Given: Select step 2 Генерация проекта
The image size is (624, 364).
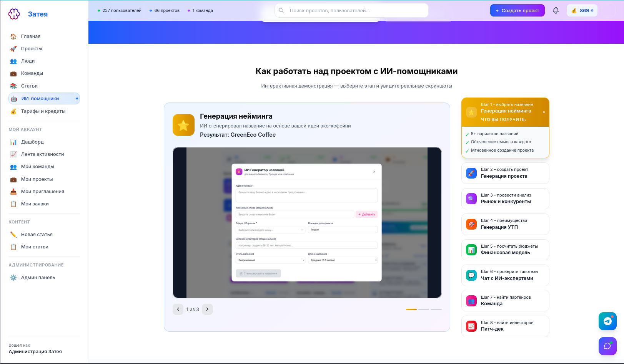Looking at the screenshot, I should tap(505, 173).
